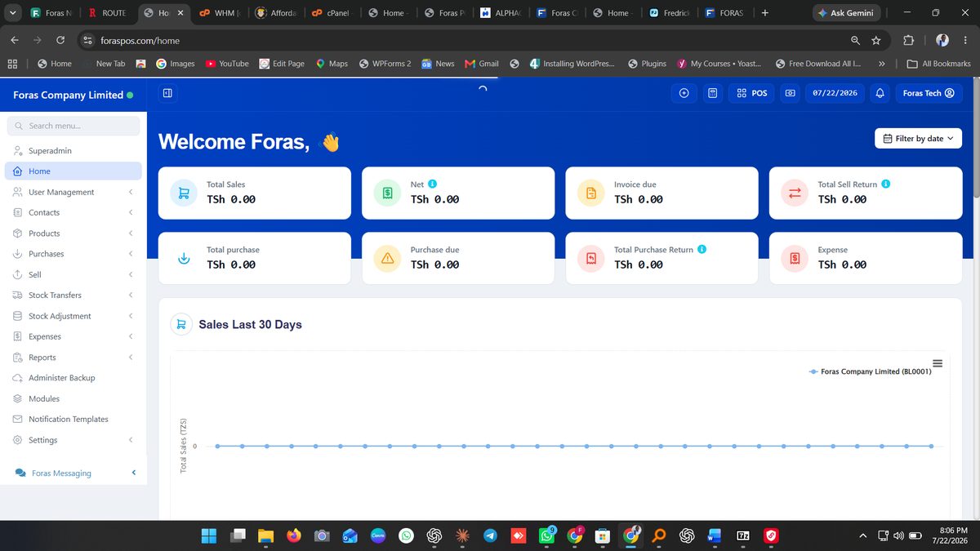Reload the page with browser refresh icon

[x=60, y=40]
